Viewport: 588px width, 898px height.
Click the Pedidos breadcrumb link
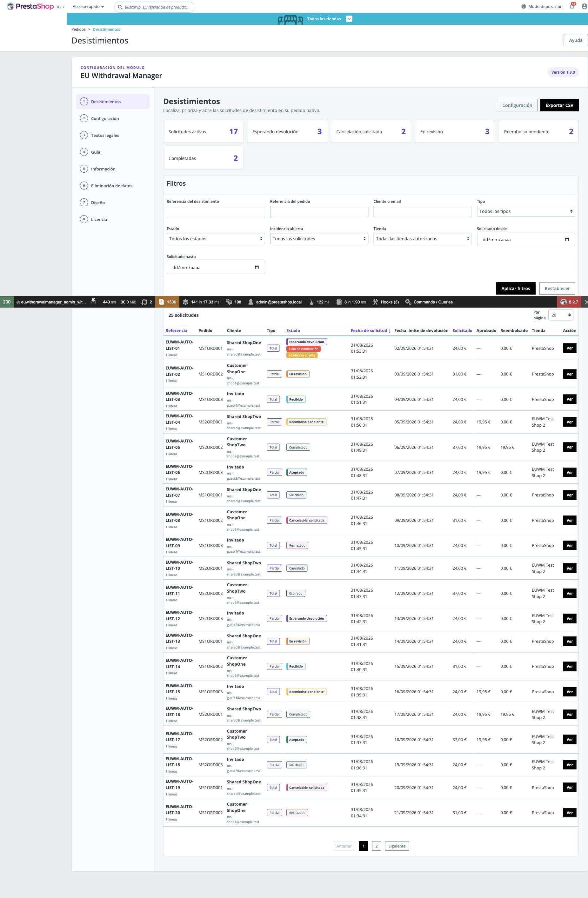click(x=78, y=30)
